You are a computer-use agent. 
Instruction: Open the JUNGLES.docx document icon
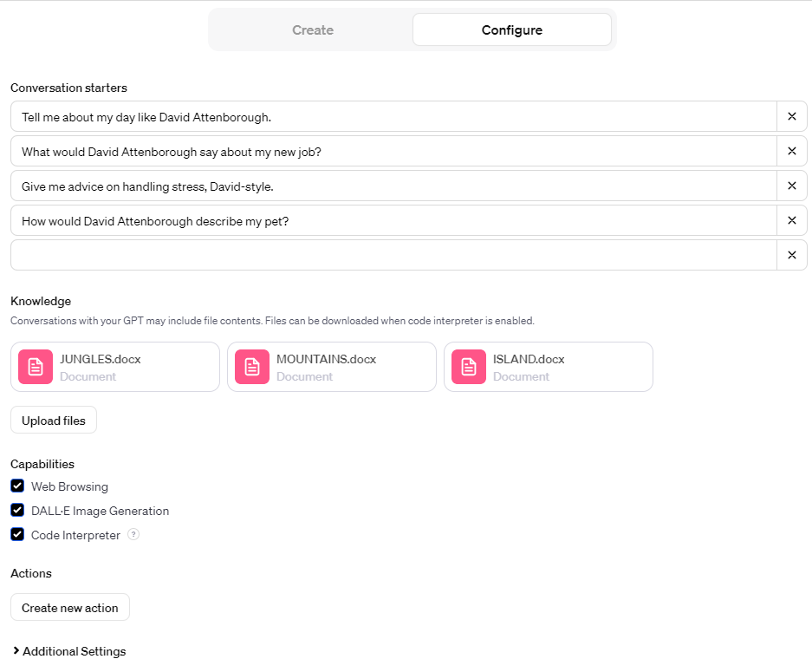pos(36,367)
